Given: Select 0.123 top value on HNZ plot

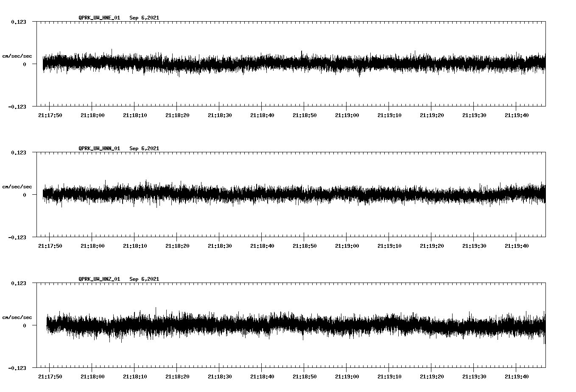Looking at the screenshot, I should tap(18, 283).
